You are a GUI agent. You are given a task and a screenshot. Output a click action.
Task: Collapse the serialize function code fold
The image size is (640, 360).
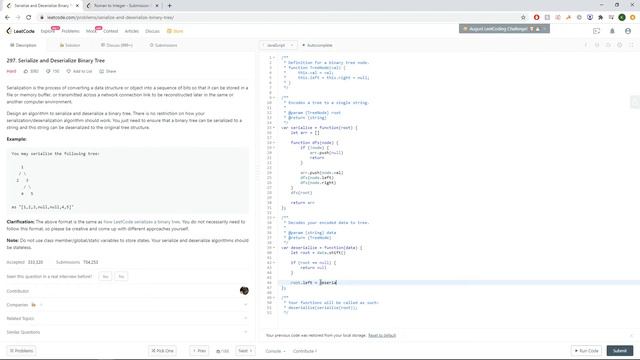tap(274, 128)
